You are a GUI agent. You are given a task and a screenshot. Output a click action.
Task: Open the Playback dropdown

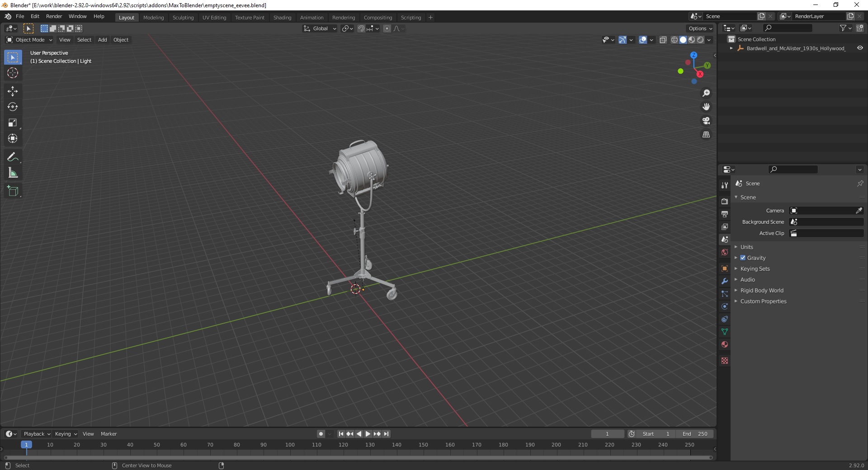tap(37, 434)
